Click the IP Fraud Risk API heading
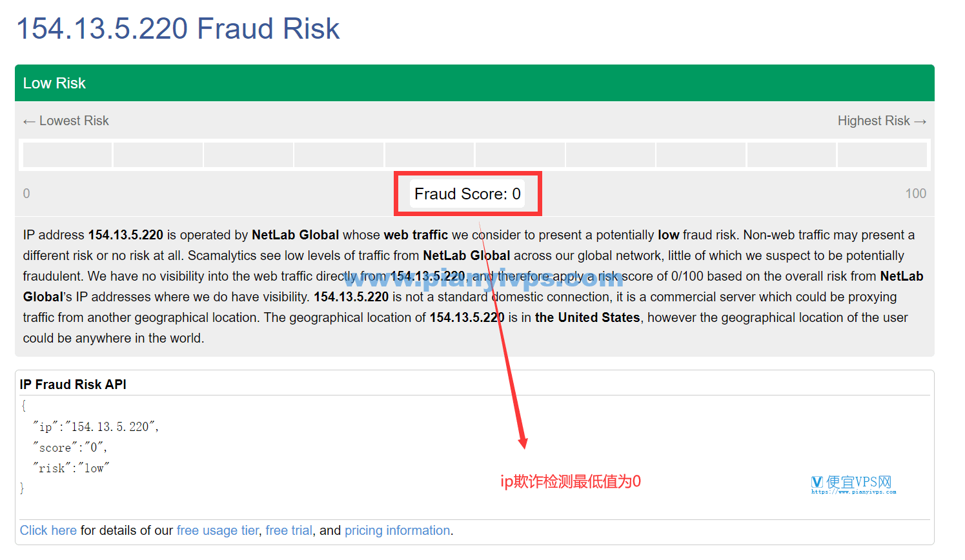965x560 pixels. point(73,385)
